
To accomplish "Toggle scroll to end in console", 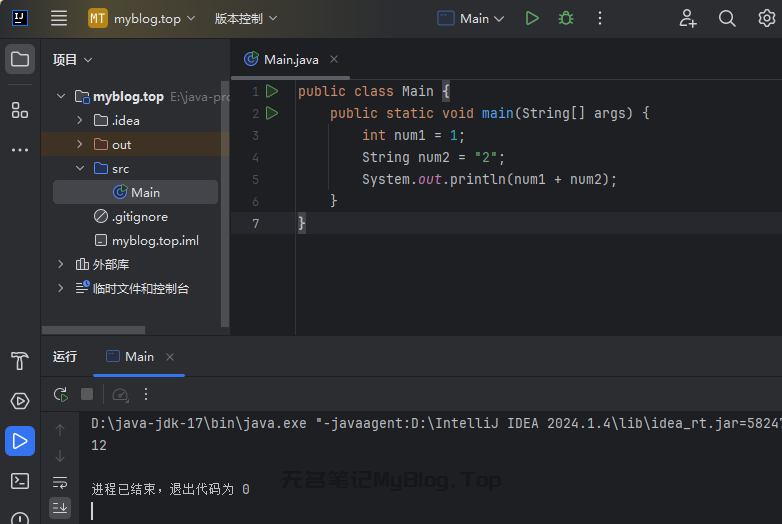I will (60, 508).
